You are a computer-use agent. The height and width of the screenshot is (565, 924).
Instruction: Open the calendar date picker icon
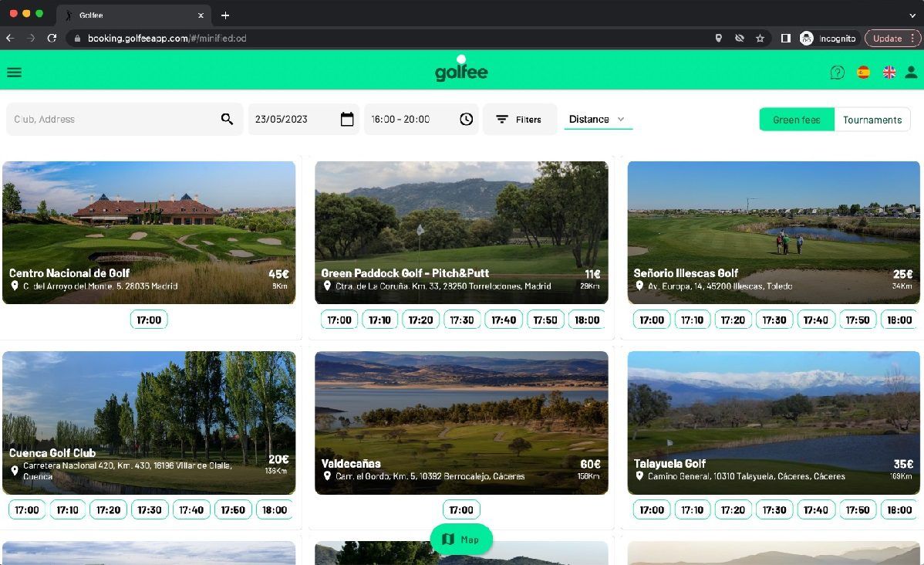click(x=347, y=119)
